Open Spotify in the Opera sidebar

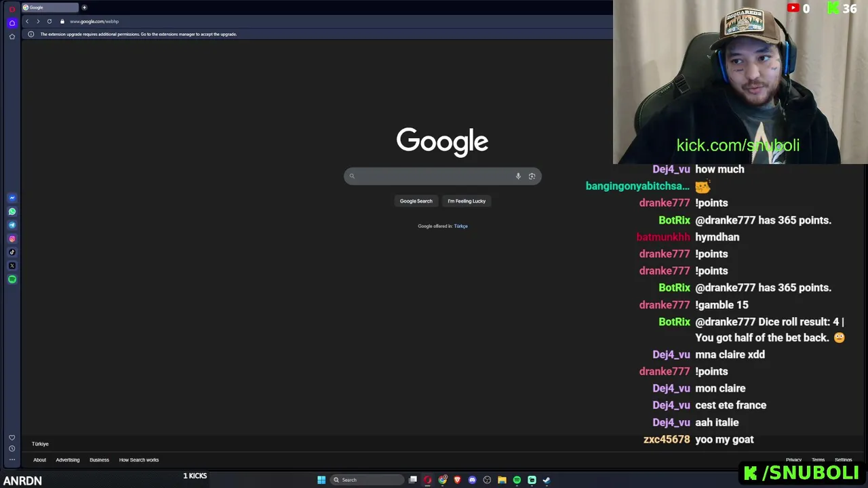click(x=12, y=279)
